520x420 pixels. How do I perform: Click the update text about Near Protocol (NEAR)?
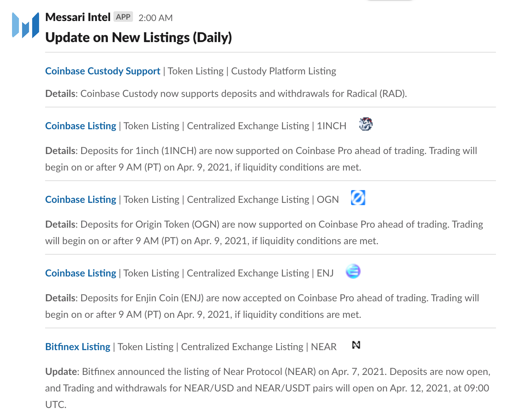[268, 388]
